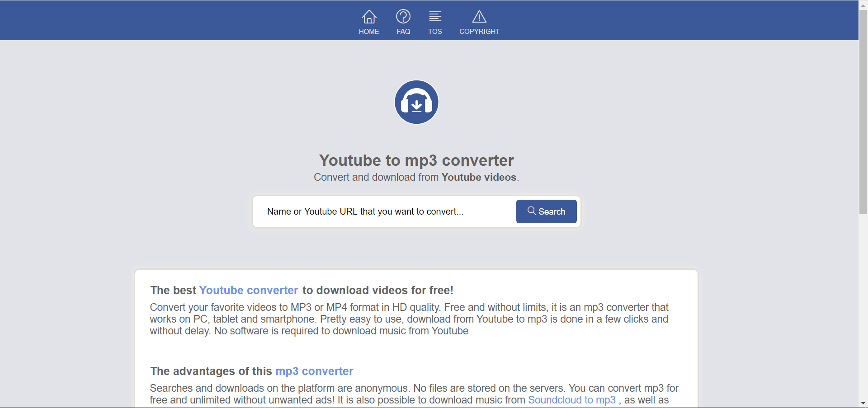The image size is (868, 408).
Task: Click the scrollbar down arrow
Action: [863, 403]
